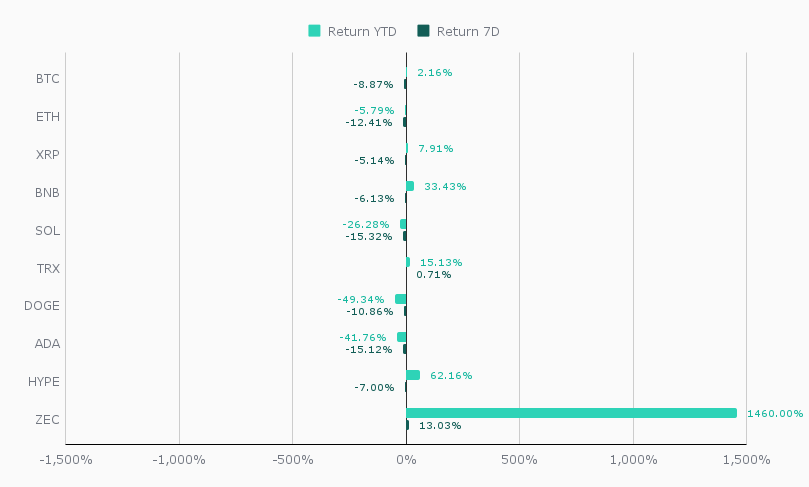Select the ZEC axis label
Viewport: 809px width, 487px height.
48,420
